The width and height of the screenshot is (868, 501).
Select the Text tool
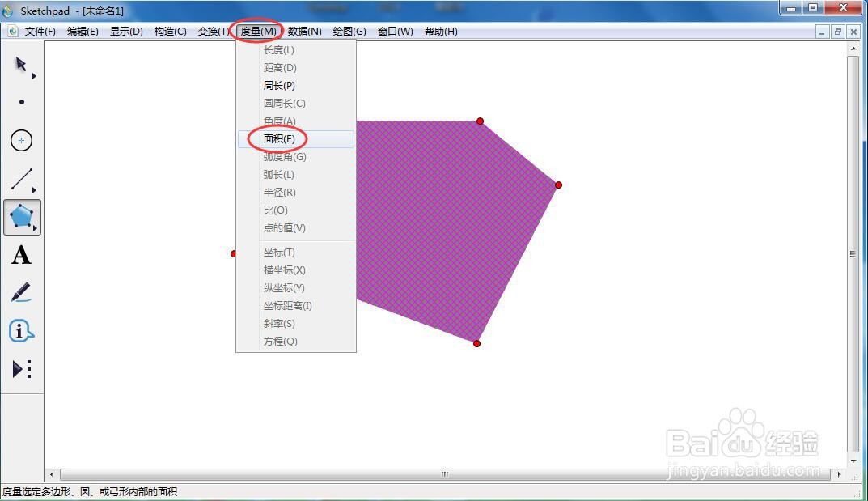[x=22, y=255]
